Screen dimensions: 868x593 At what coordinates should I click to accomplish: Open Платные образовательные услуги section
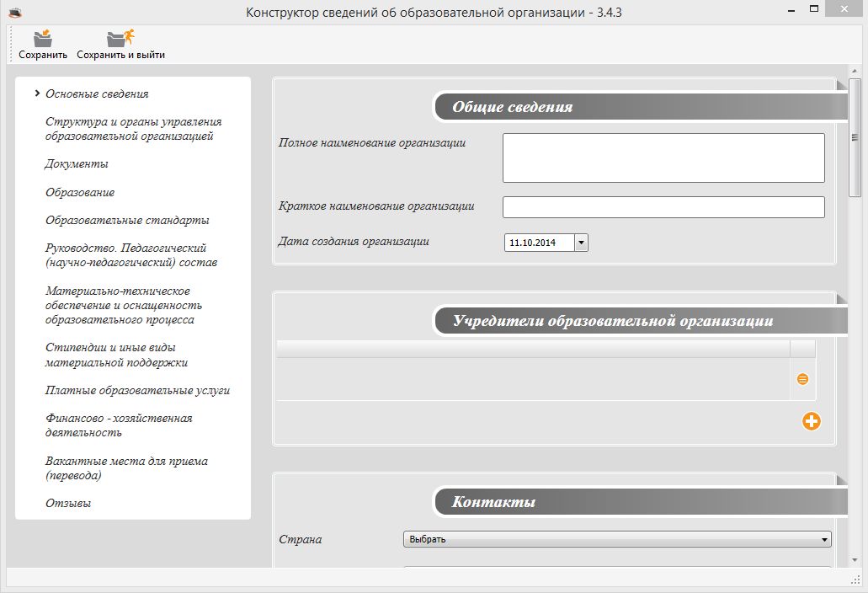137,390
